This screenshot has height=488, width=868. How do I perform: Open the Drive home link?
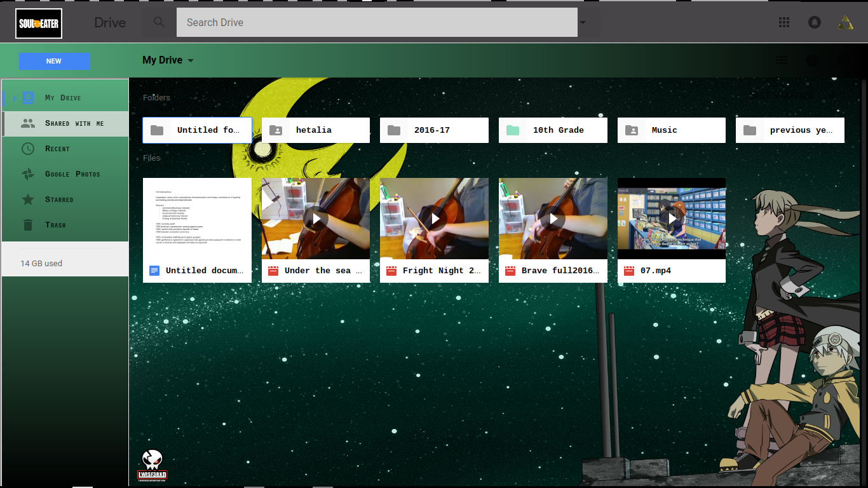tap(110, 23)
